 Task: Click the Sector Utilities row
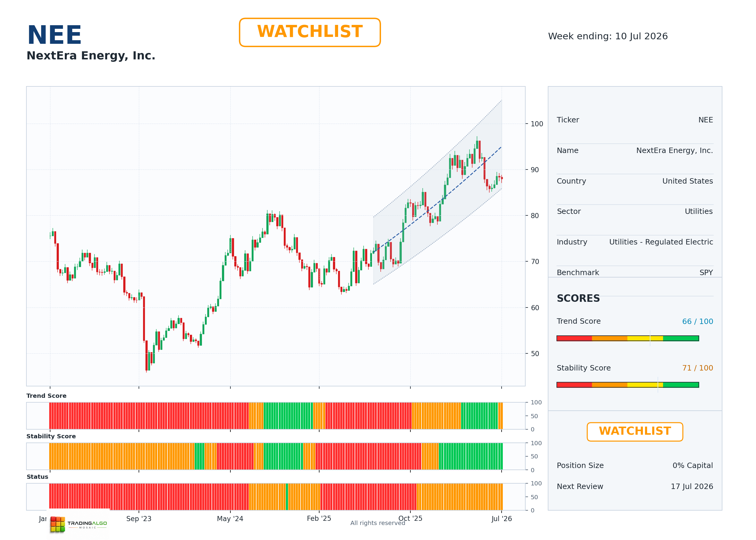click(x=635, y=211)
